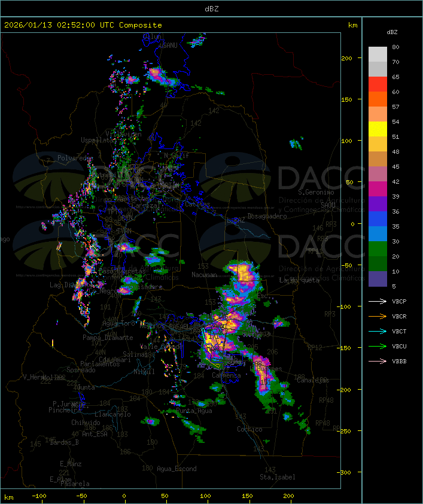Choose the purple swatch just above the 5 label
This screenshot has height=504, width=423.
(378, 279)
